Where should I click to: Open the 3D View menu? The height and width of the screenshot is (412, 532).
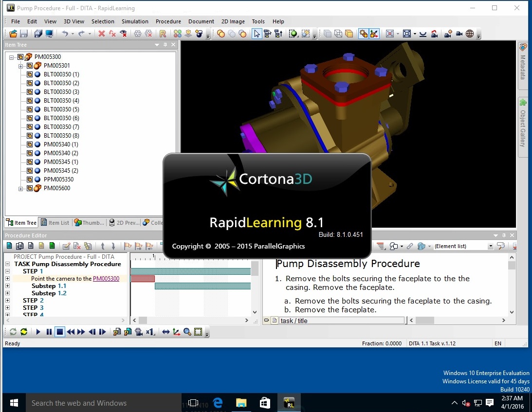point(74,21)
